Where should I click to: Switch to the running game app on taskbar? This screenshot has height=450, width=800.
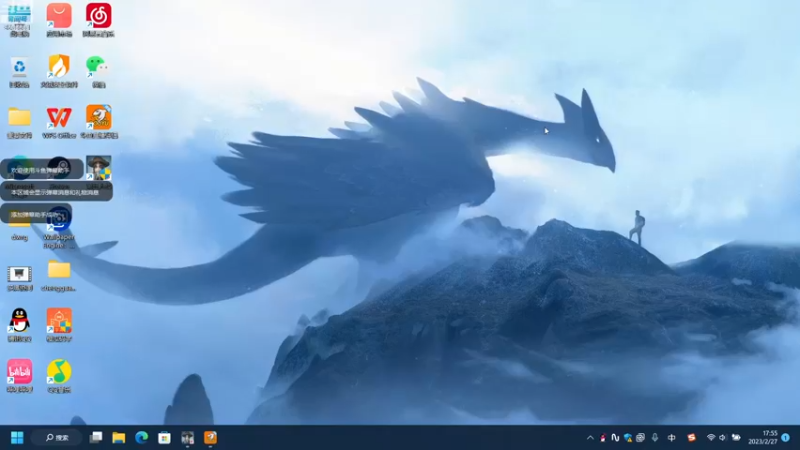[x=187, y=438]
